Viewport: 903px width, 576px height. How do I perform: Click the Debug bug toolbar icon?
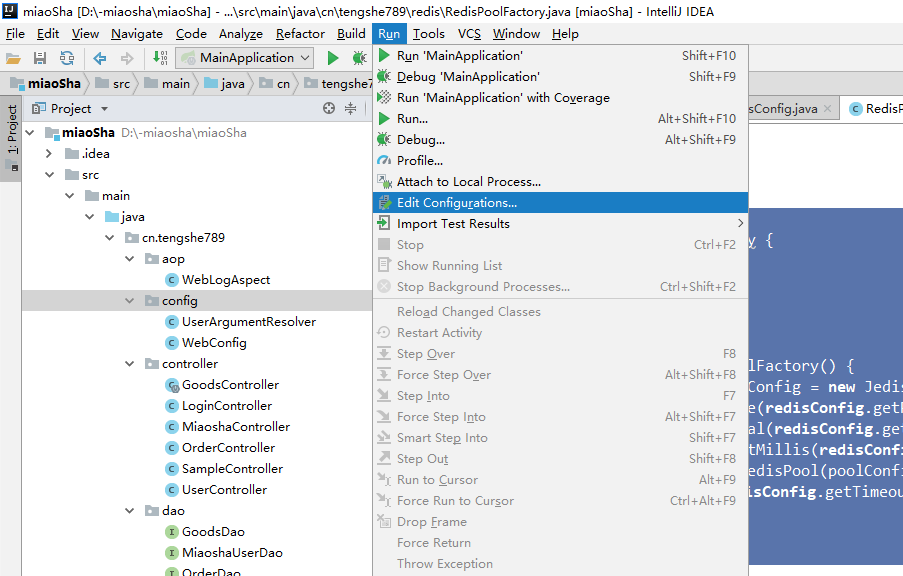coord(359,58)
